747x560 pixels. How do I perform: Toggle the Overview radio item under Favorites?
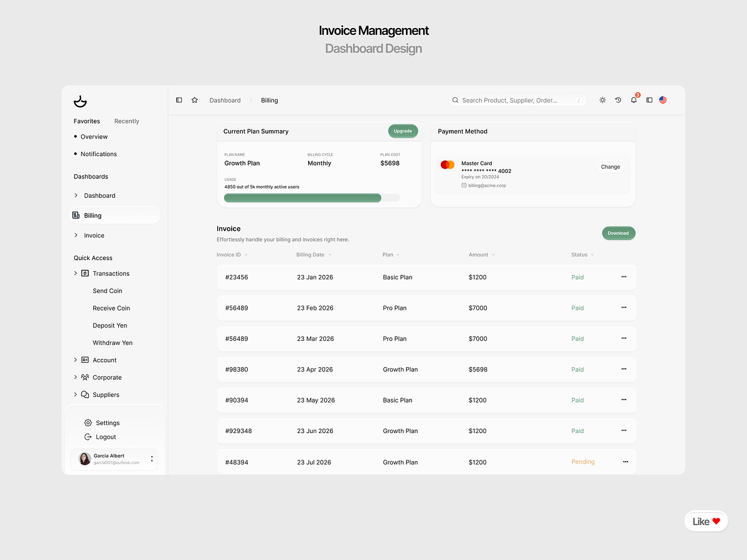pyautogui.click(x=77, y=136)
